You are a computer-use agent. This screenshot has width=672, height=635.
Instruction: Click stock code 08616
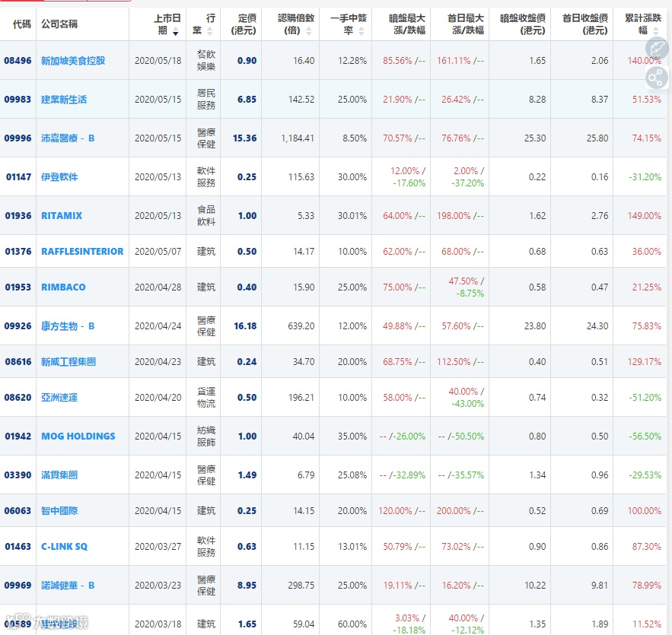click(18, 362)
